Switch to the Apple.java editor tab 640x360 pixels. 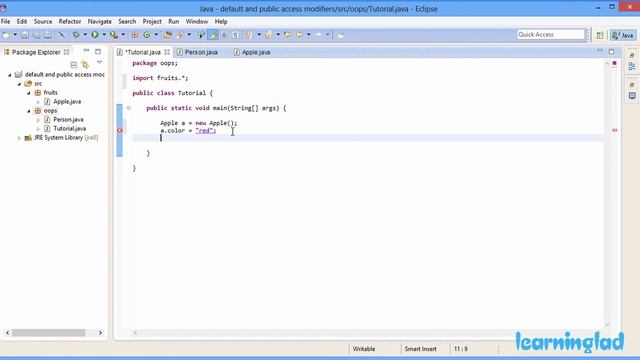(x=256, y=52)
